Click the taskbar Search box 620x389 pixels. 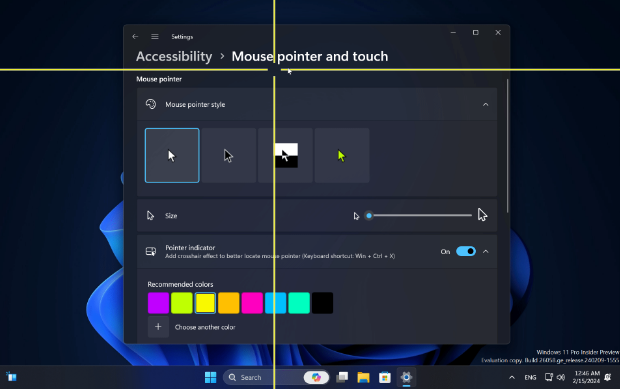pyautogui.click(x=276, y=377)
